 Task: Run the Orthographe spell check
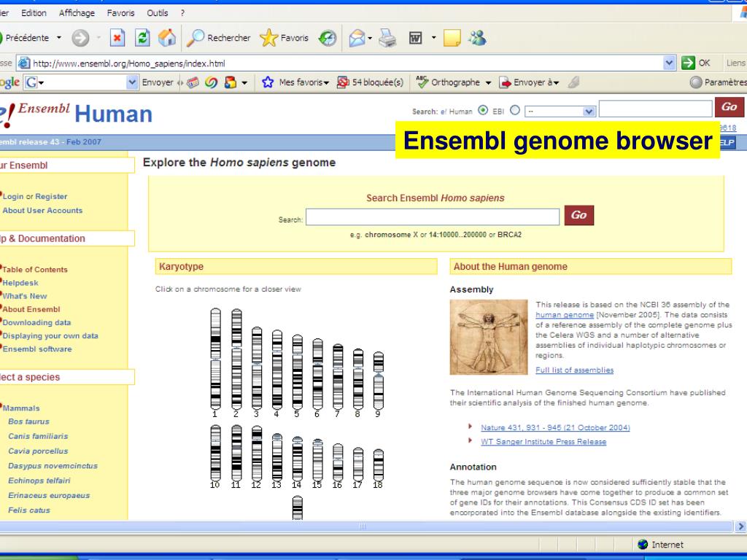point(448,82)
